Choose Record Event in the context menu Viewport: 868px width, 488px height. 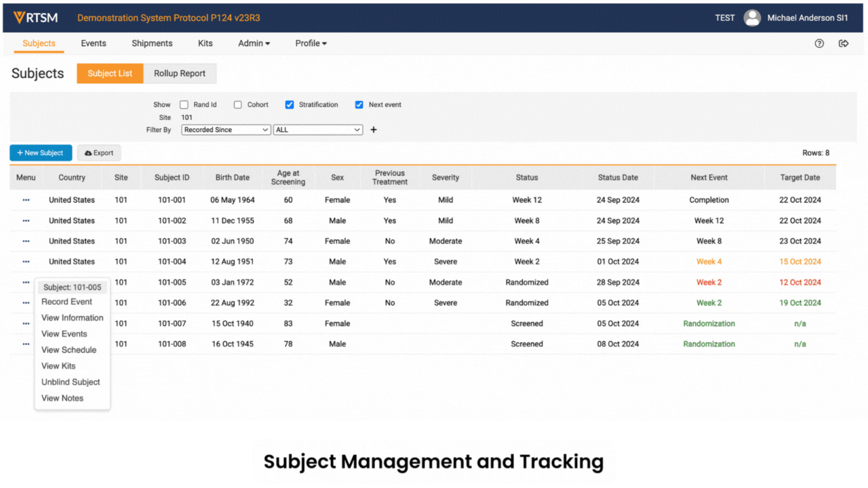pyautogui.click(x=66, y=302)
